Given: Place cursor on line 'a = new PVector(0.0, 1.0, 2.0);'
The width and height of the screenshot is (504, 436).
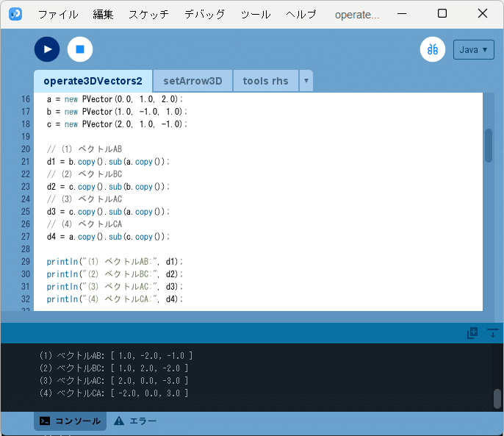Looking at the screenshot, I should 115,99.
